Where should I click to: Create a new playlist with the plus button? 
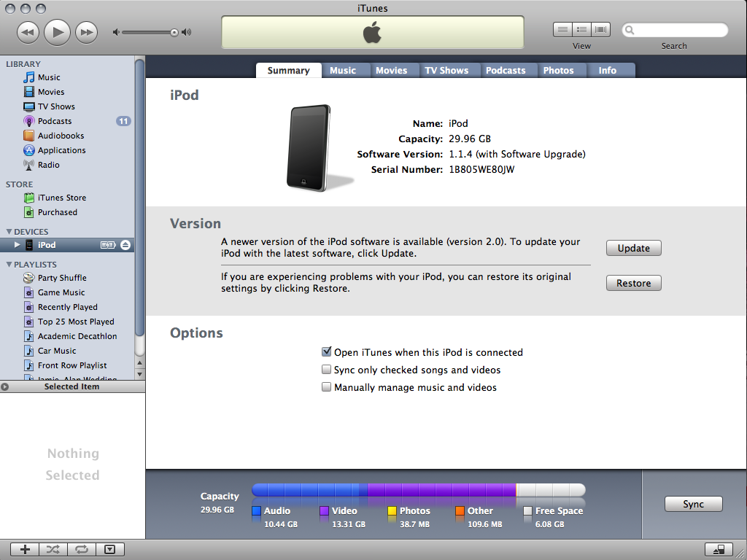click(x=24, y=549)
